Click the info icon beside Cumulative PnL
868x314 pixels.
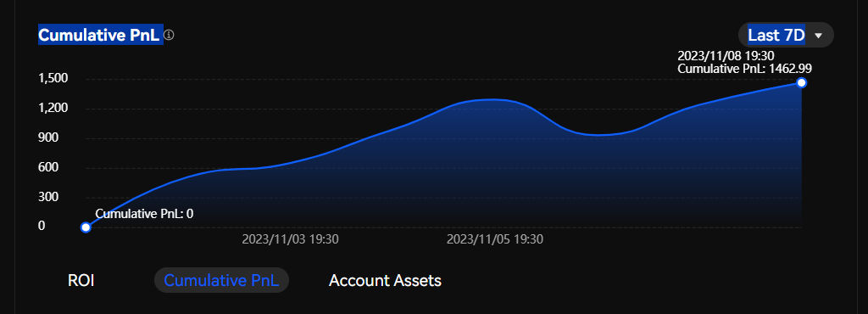(x=169, y=36)
